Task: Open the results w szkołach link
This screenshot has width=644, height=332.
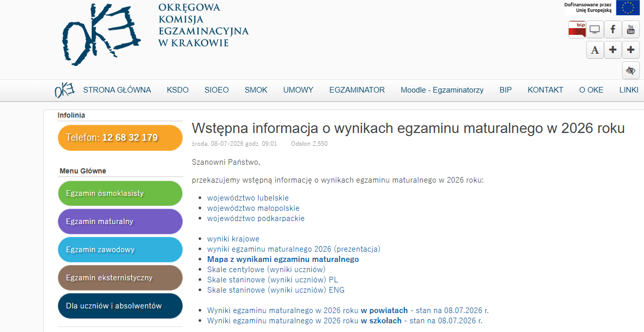Action: [x=345, y=321]
